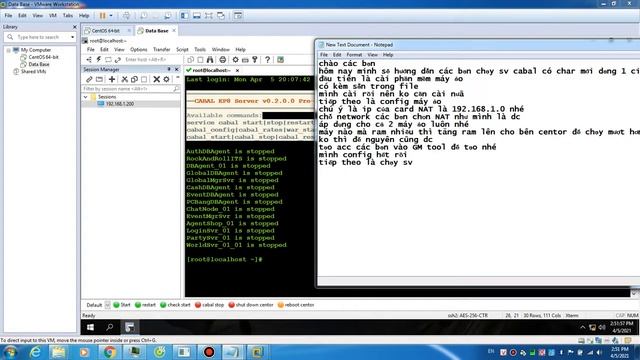This screenshot has width=640, height=360.
Task: Click the Connect in Tab icon in SecureCRT
Action: click(x=108, y=60)
